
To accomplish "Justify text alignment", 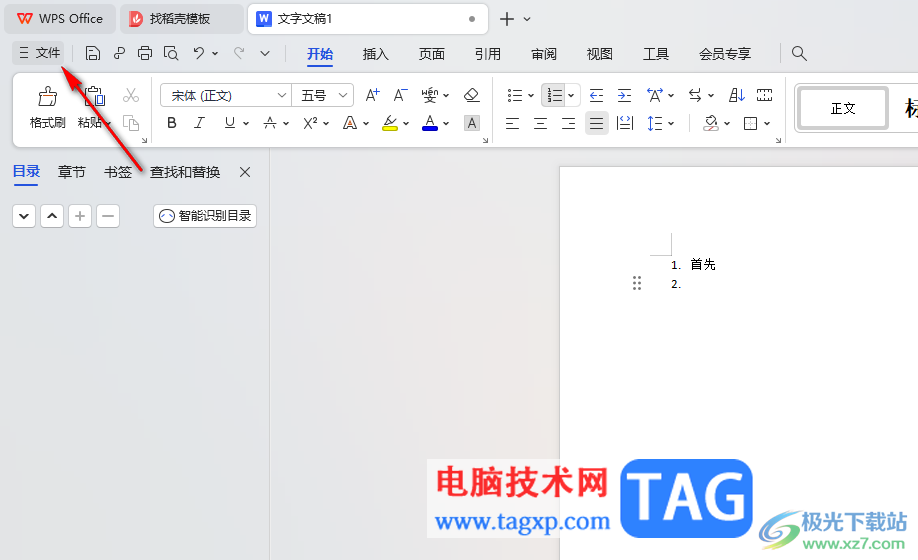I will 597,123.
